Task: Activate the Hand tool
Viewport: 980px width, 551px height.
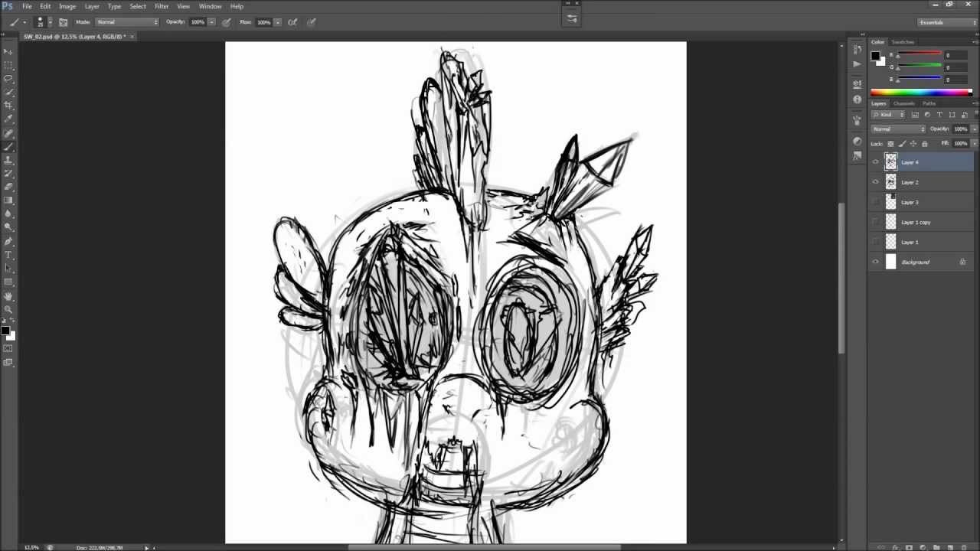Action: pyautogui.click(x=8, y=296)
